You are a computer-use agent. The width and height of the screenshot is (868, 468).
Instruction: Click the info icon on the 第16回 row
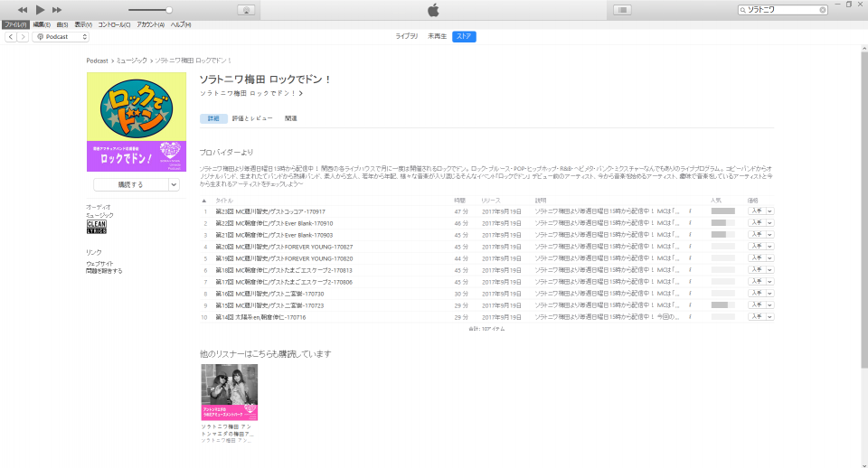tap(690, 294)
